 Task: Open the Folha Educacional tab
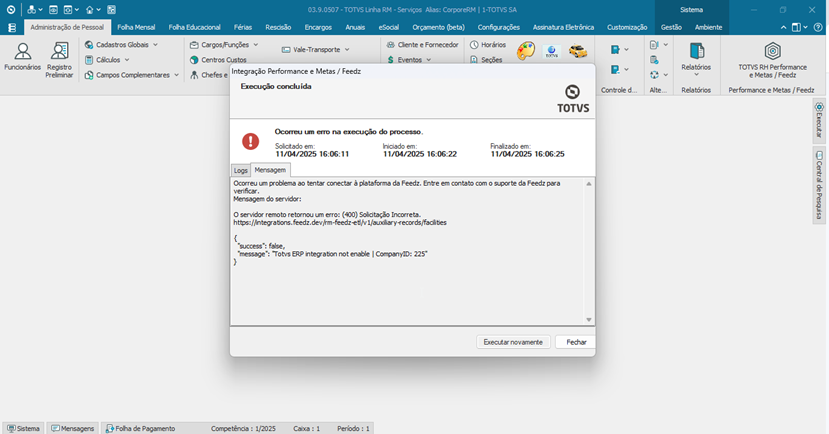[195, 27]
